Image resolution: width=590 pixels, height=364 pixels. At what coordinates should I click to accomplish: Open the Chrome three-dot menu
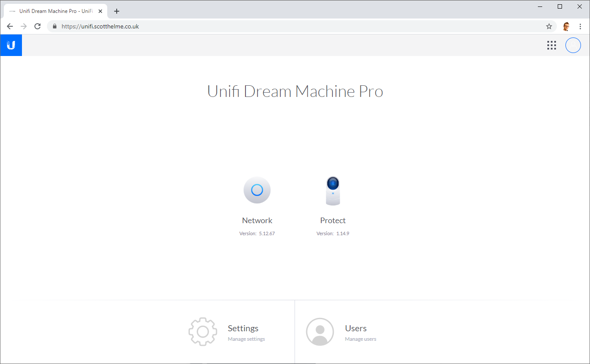coord(580,26)
